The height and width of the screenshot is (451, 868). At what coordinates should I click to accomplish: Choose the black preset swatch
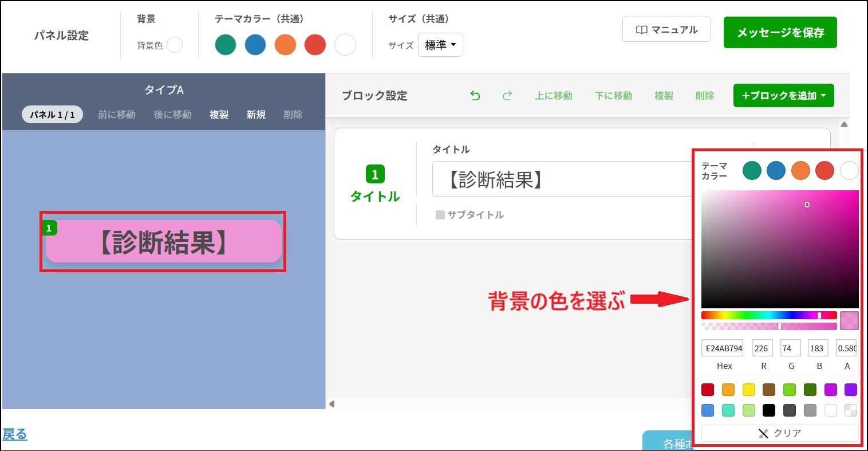coord(769,410)
